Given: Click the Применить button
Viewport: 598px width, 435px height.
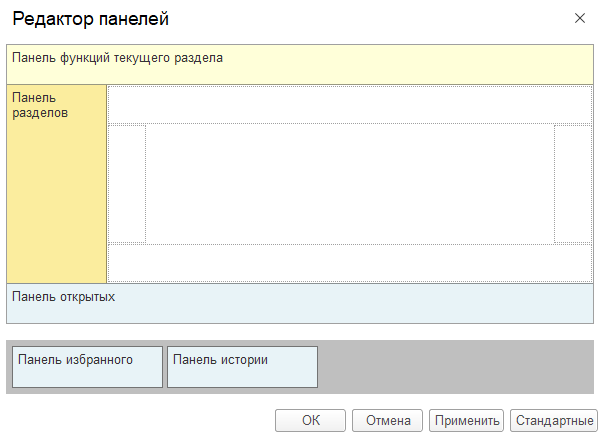Looking at the screenshot, I should (x=466, y=420).
